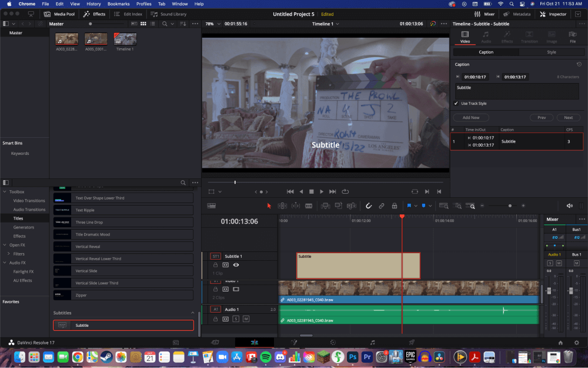This screenshot has width=588, height=368.
Task: Activate the Trim Edit Mode tool
Action: 282,205
